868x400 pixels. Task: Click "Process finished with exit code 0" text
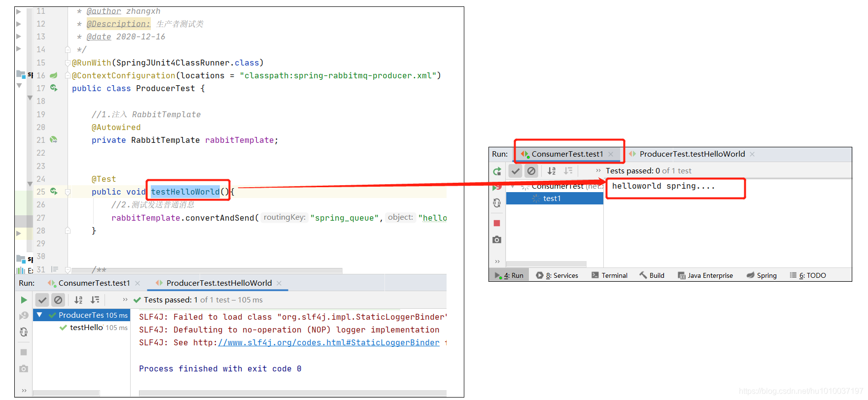click(220, 369)
